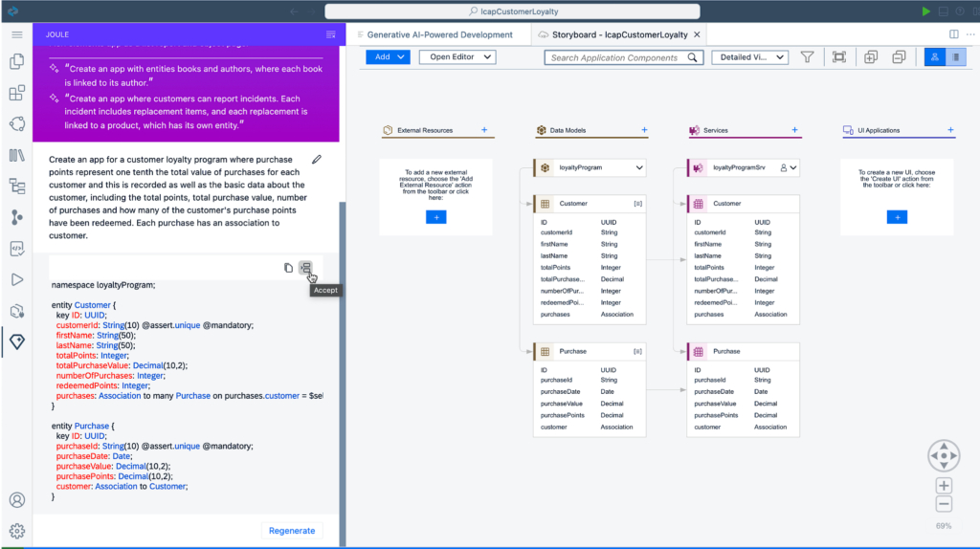The image size is (980, 549).
Task: Open the Joule diamond icon in the sidebar
Action: [x=16, y=341]
